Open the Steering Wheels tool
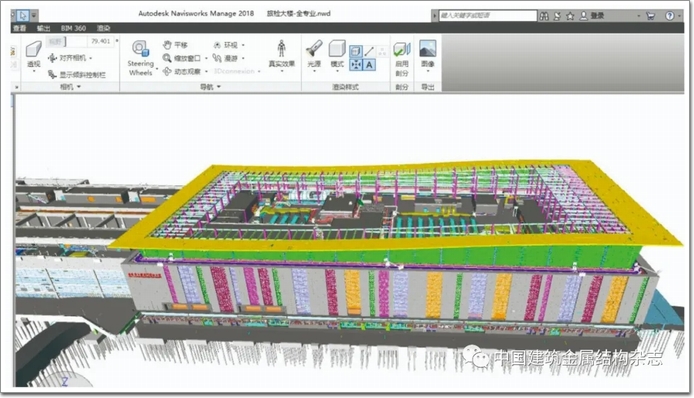694x398 pixels. tap(140, 58)
